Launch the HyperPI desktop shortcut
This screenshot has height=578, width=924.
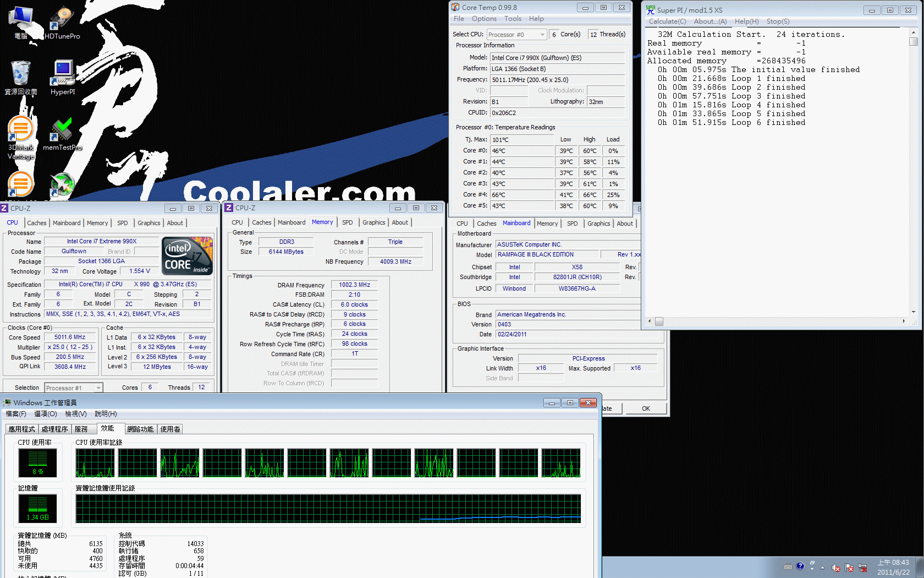click(x=63, y=78)
